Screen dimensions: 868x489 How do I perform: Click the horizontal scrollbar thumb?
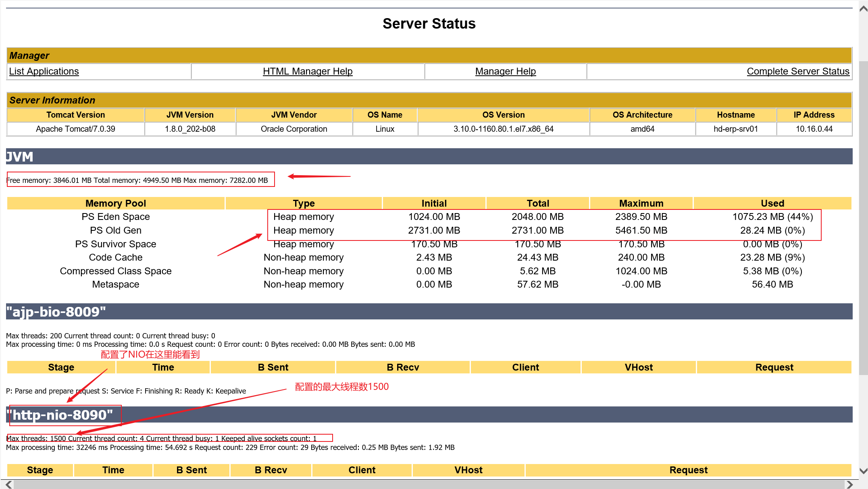pyautogui.click(x=429, y=485)
